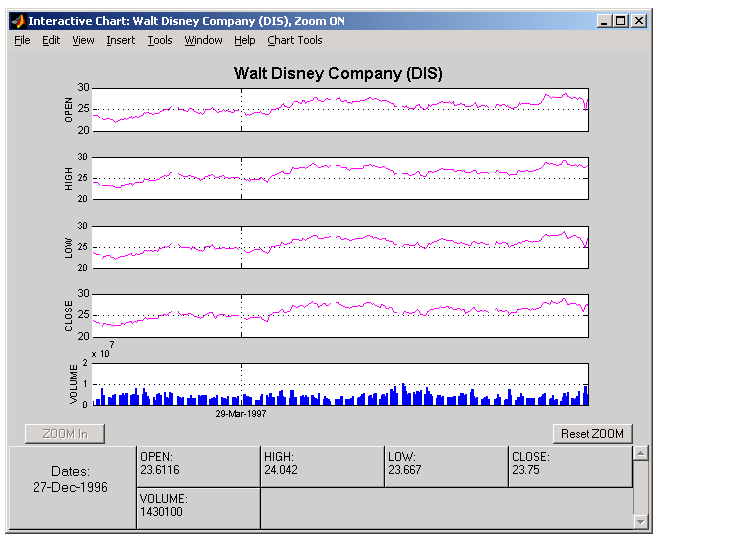The image size is (740, 537).
Task: Open the Insert menu
Action: point(120,41)
